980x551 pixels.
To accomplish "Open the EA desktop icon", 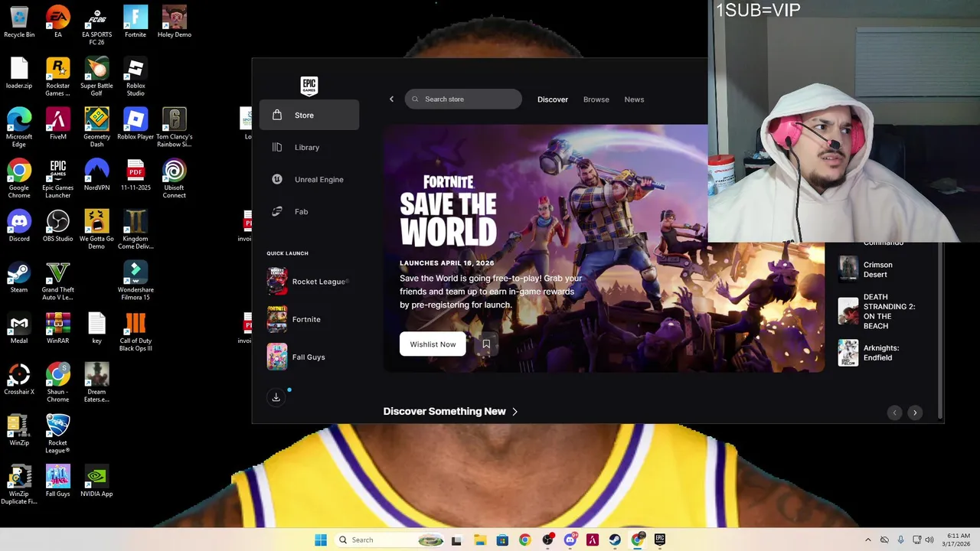I will (x=57, y=23).
